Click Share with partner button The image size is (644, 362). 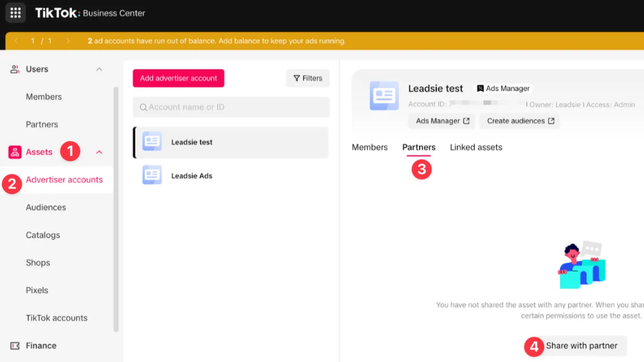coord(581,345)
